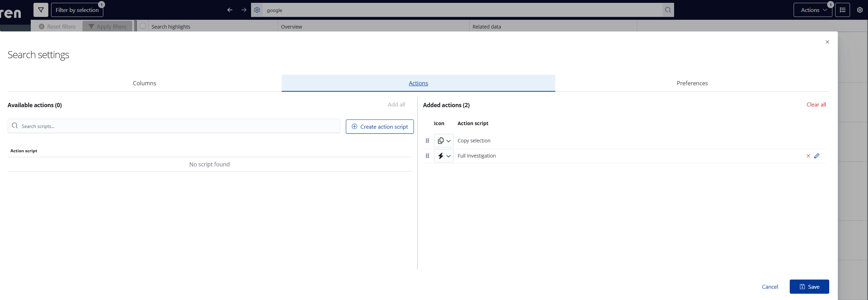The image size is (868, 300).
Task: Open the list view icon in top right
Action: point(842,10)
